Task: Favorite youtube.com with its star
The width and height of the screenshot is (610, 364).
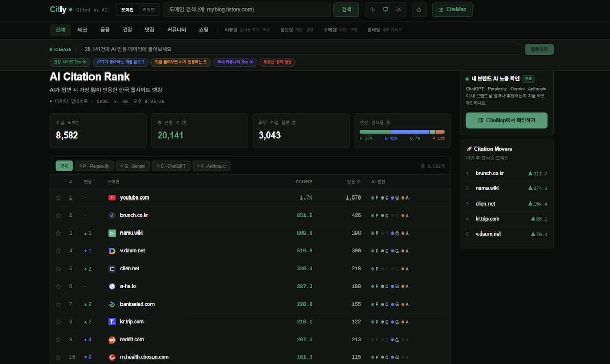Action: pyautogui.click(x=58, y=197)
